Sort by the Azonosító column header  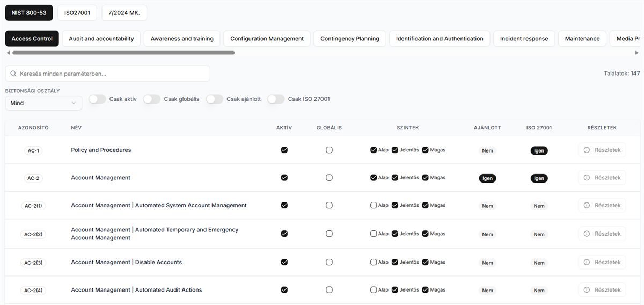[33, 128]
